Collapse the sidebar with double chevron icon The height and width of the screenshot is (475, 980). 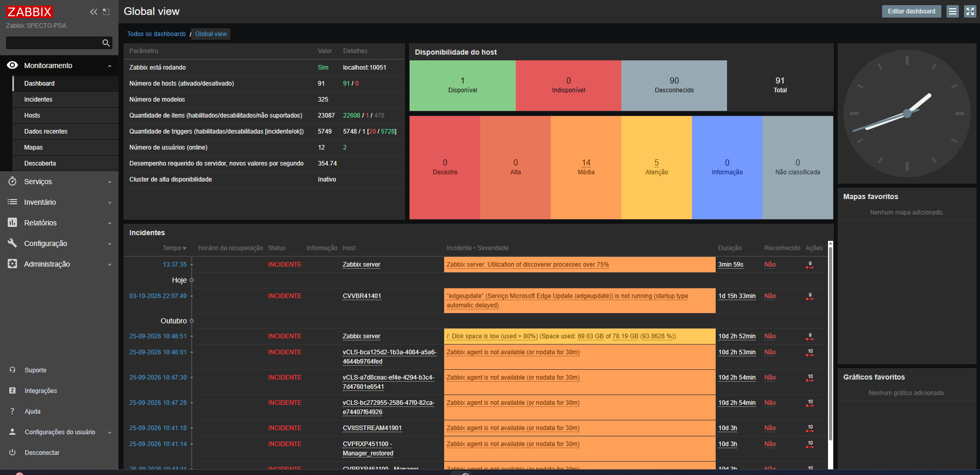pos(93,12)
